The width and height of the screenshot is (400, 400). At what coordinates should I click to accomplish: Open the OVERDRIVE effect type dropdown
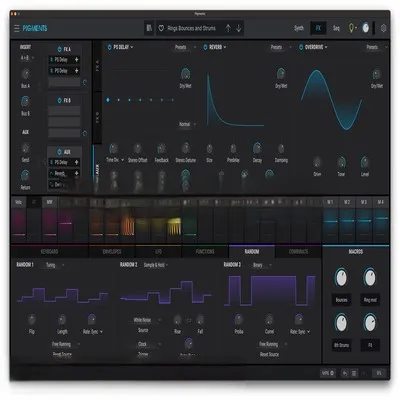tap(316, 47)
